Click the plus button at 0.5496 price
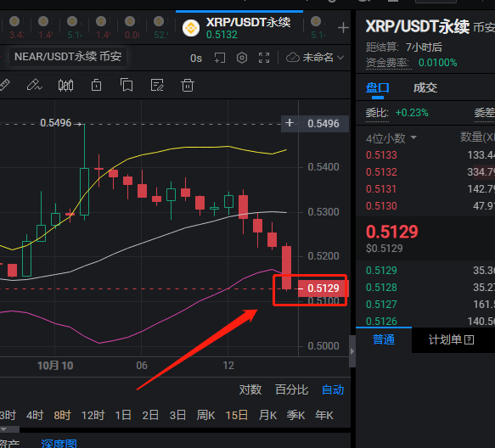Image resolution: width=495 pixels, height=448 pixels. [290, 123]
